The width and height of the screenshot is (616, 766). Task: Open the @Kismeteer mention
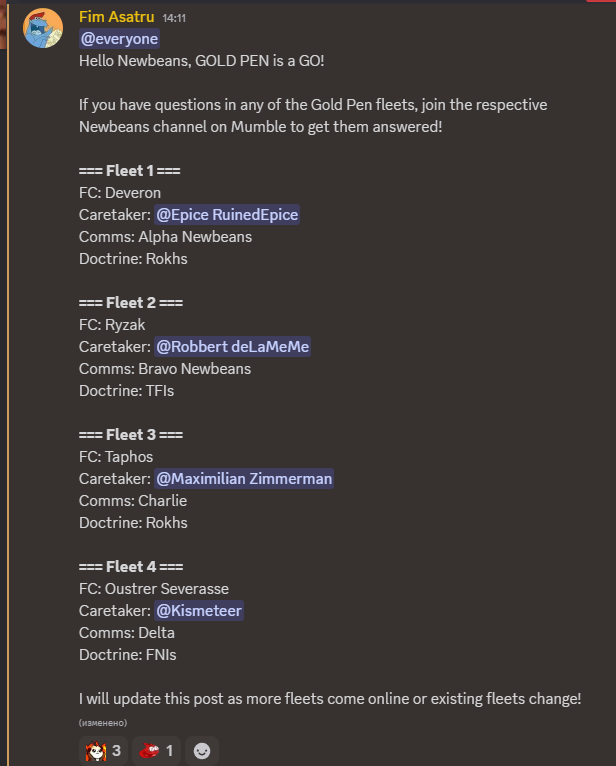tap(199, 611)
